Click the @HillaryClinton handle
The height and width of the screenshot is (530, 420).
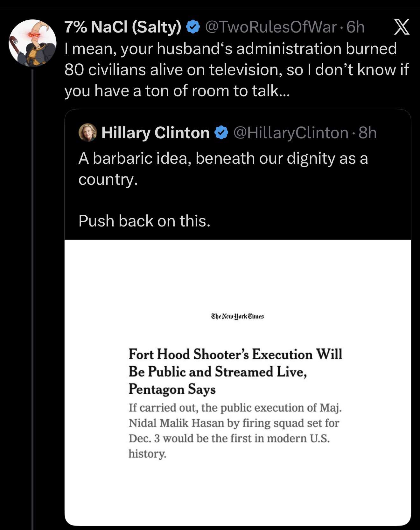[x=291, y=133]
